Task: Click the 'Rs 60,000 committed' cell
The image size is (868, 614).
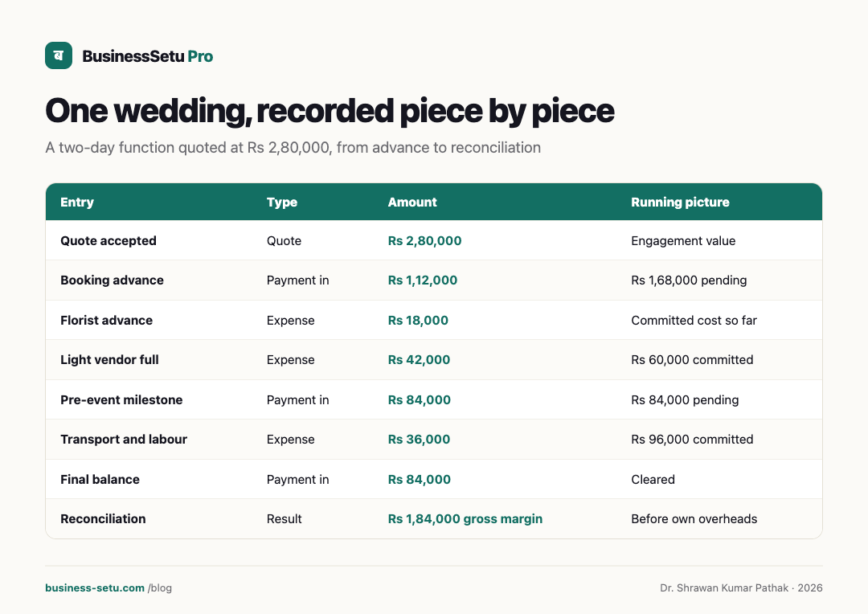Action: pos(692,360)
